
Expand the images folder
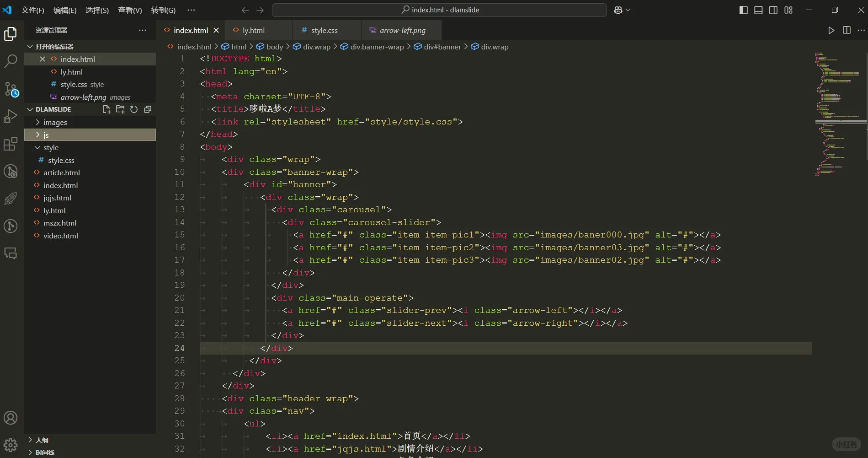[x=37, y=122]
